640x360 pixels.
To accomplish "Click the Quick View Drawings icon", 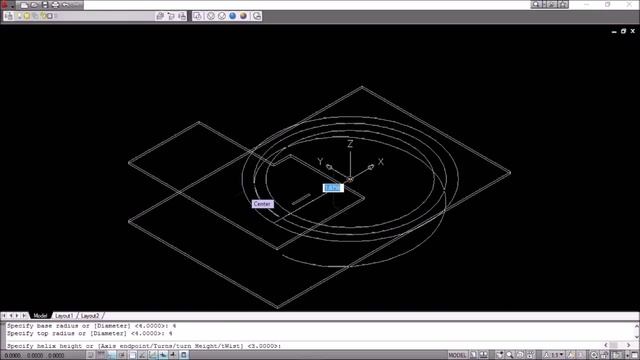I will pos(484,356).
